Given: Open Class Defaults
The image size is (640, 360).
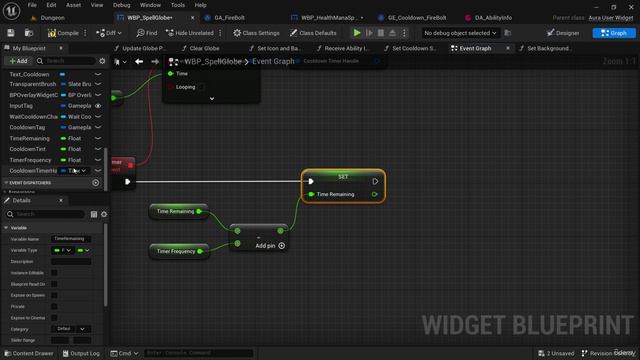Looking at the screenshot, I should tap(313, 33).
